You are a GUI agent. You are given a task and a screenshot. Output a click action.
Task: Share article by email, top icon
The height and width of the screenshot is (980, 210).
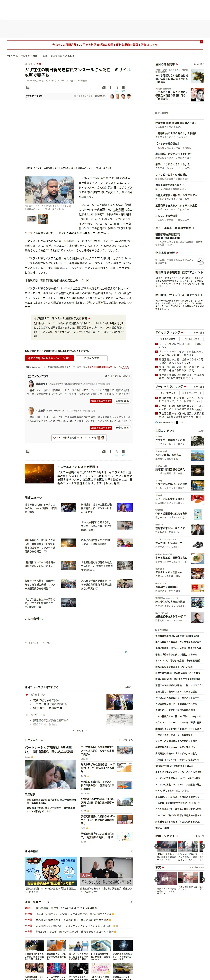click(104, 88)
